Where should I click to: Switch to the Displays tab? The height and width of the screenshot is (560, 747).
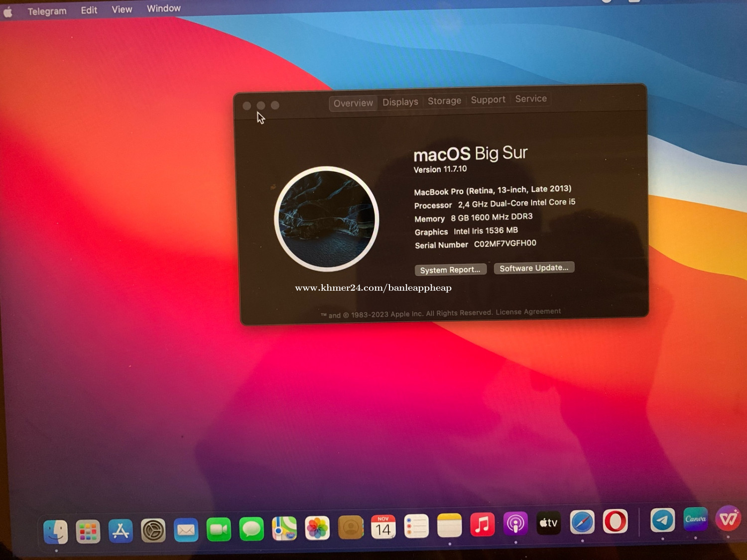(400, 102)
